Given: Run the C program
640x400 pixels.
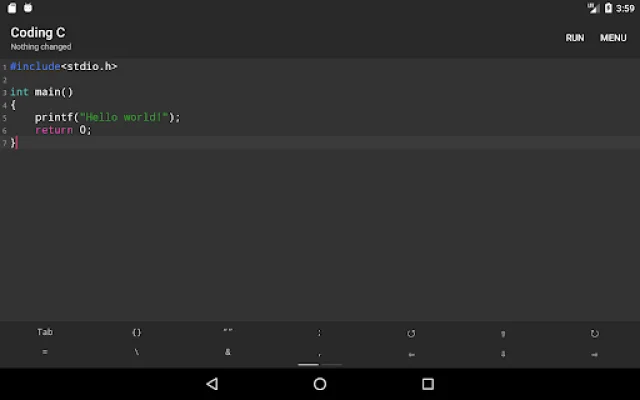Looking at the screenshot, I should tap(575, 38).
